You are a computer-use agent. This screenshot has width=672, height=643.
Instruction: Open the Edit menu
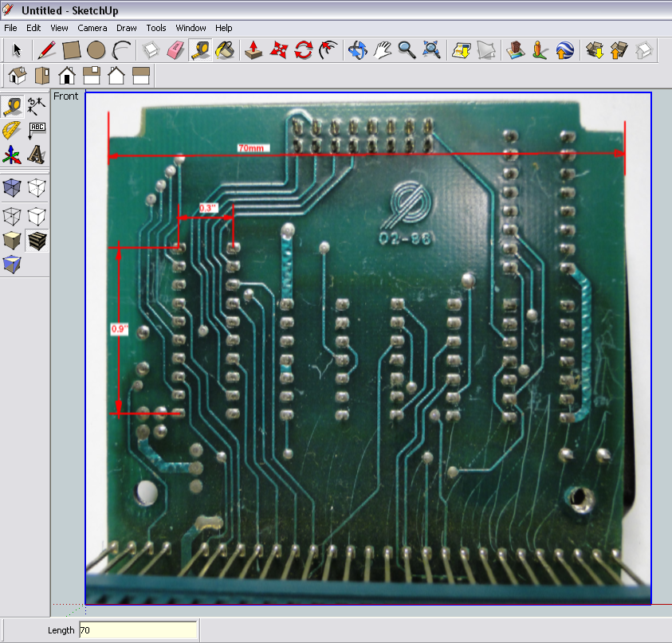pos(33,28)
